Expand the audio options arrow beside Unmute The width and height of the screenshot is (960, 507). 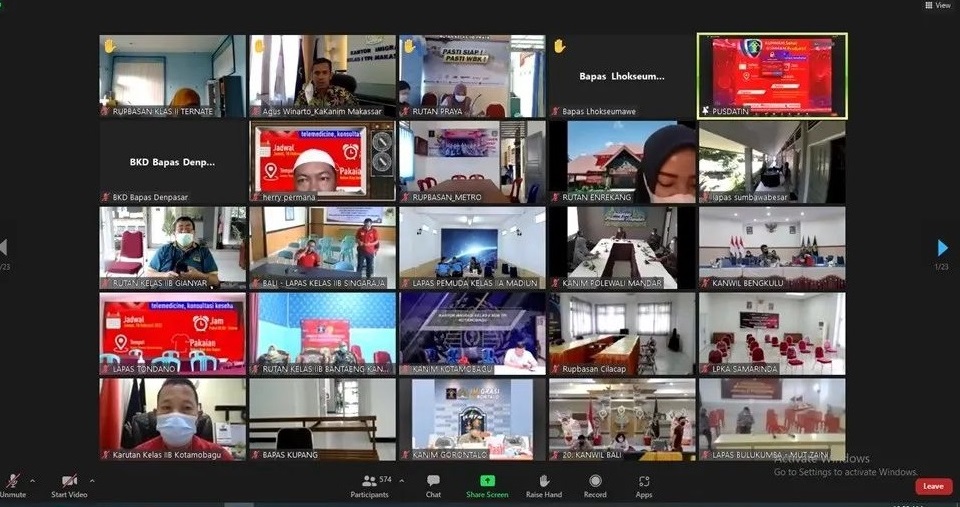(x=32, y=481)
